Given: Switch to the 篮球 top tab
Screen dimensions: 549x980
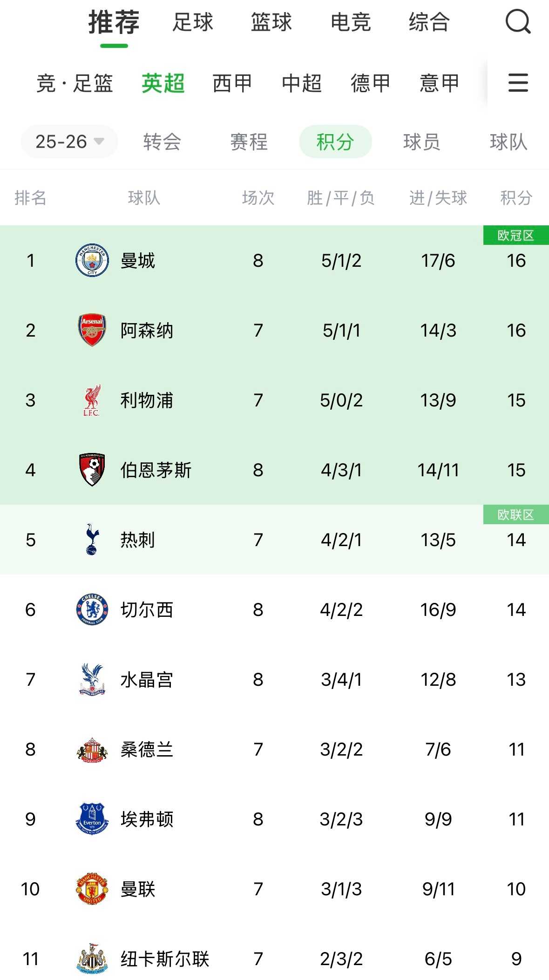Looking at the screenshot, I should point(271,22).
